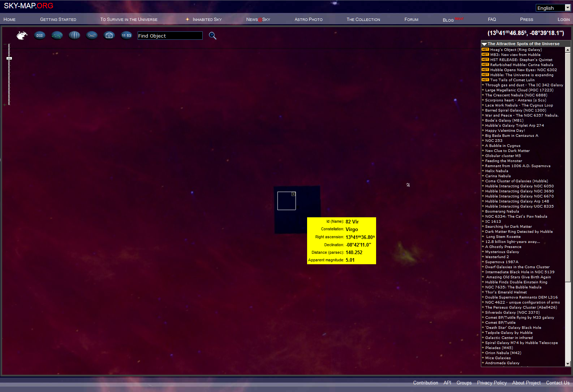Image resolution: width=573 pixels, height=392 pixels.
Task: Open the Contact Us footer link
Action: [x=558, y=383]
